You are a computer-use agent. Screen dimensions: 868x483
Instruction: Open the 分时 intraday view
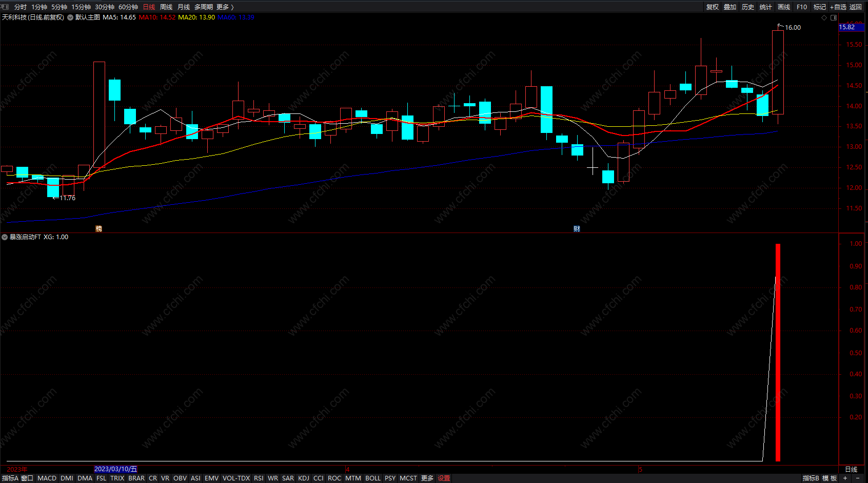click(x=21, y=7)
